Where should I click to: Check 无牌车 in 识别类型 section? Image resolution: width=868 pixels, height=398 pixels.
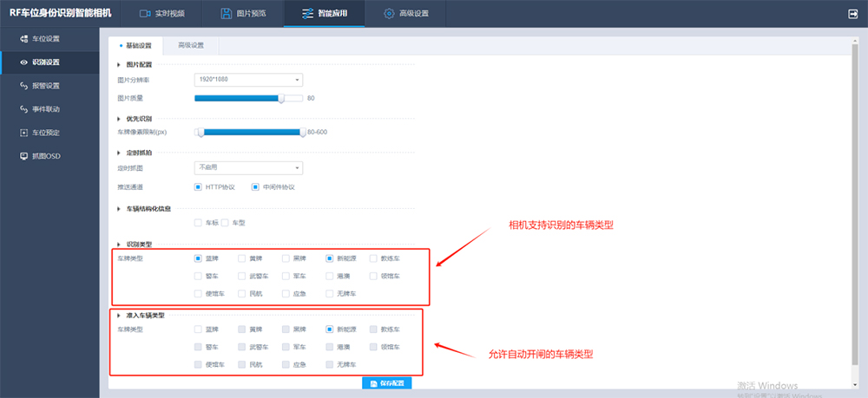pyautogui.click(x=329, y=294)
